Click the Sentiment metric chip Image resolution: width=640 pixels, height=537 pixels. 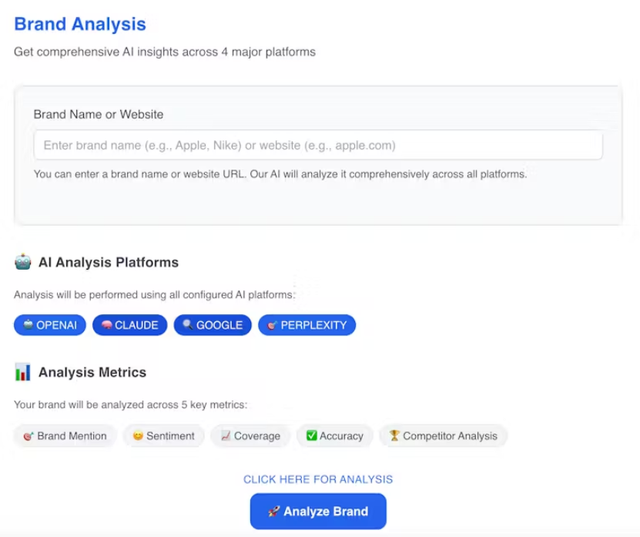point(163,436)
